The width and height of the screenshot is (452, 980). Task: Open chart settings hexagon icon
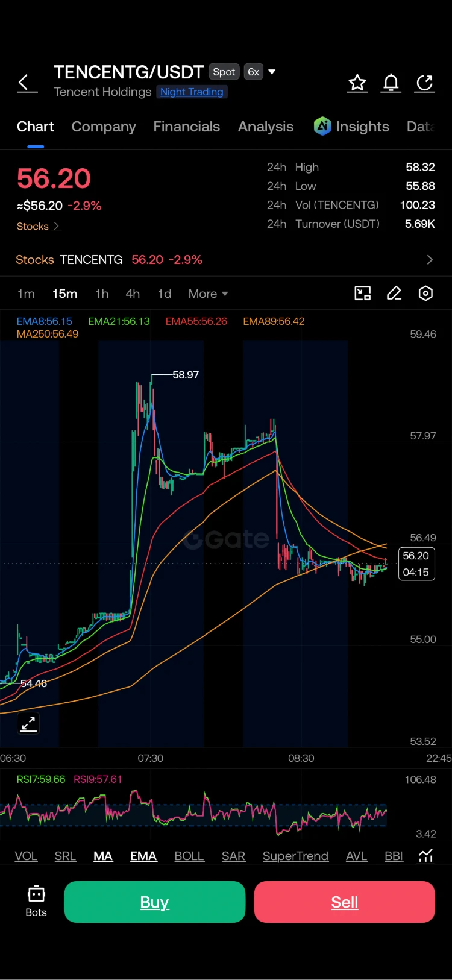(425, 294)
